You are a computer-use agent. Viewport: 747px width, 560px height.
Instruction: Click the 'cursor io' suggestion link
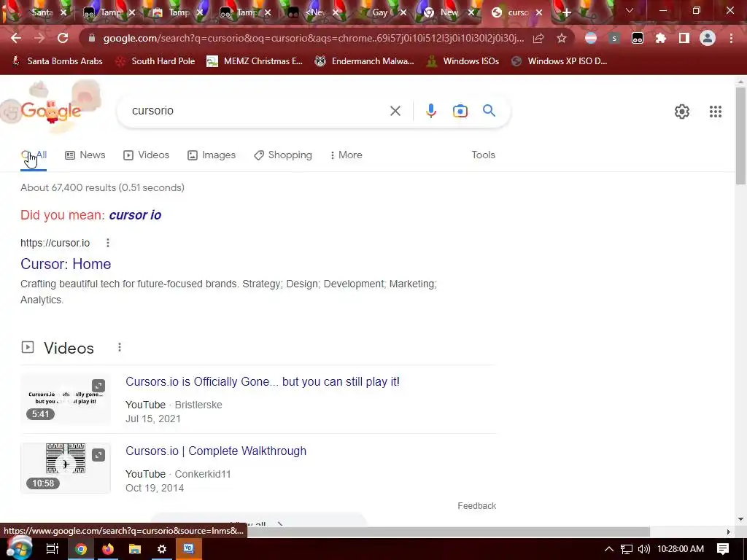tap(135, 215)
